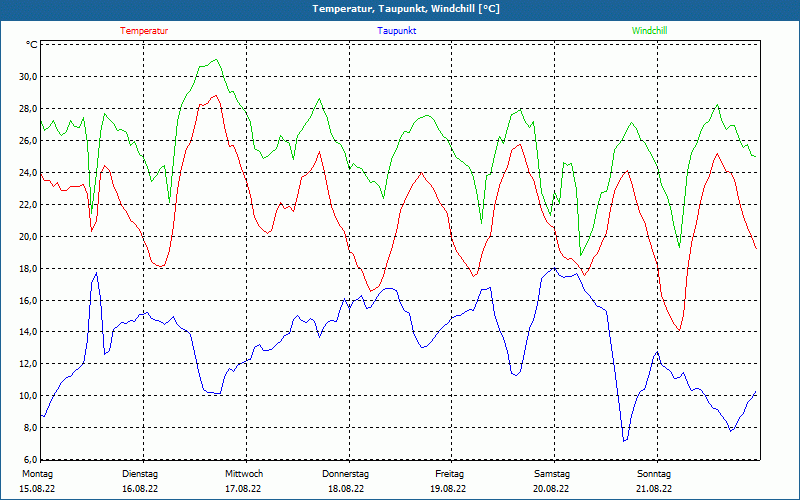Click the green Windchill legend label
Image resolution: width=800 pixels, height=500 pixels.
tap(649, 31)
